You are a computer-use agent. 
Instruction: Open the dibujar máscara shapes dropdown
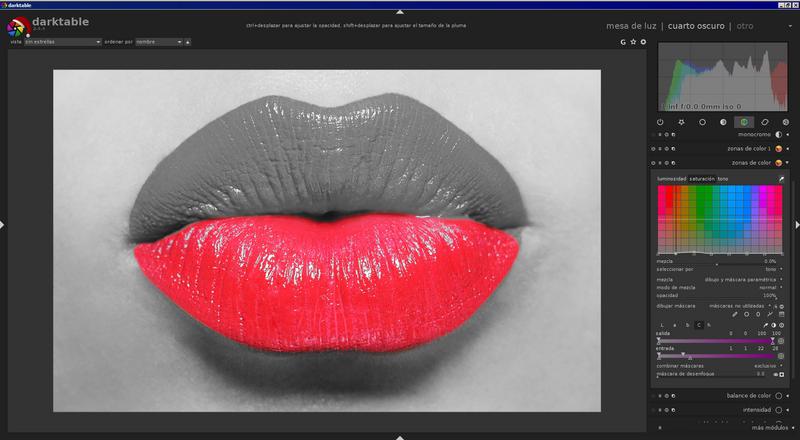pyautogui.click(x=739, y=306)
